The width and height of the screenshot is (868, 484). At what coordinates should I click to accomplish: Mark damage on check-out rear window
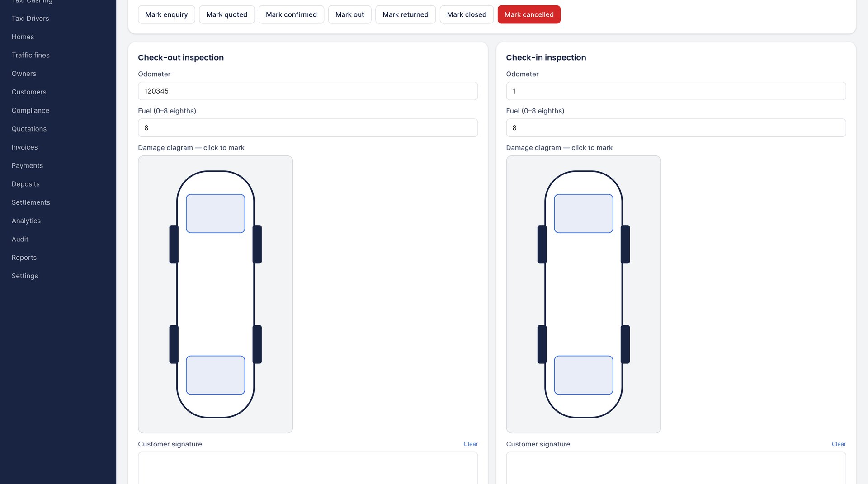[216, 375]
